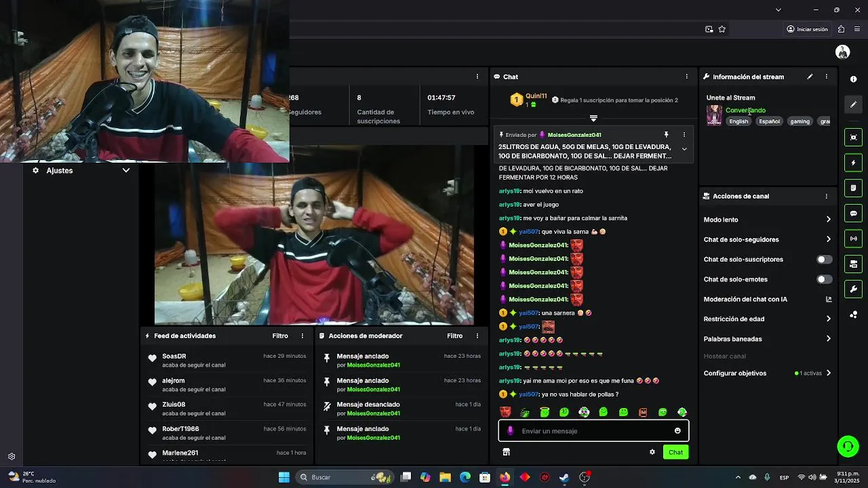
Task: Click the Conversando category thumbnail
Action: click(x=714, y=115)
